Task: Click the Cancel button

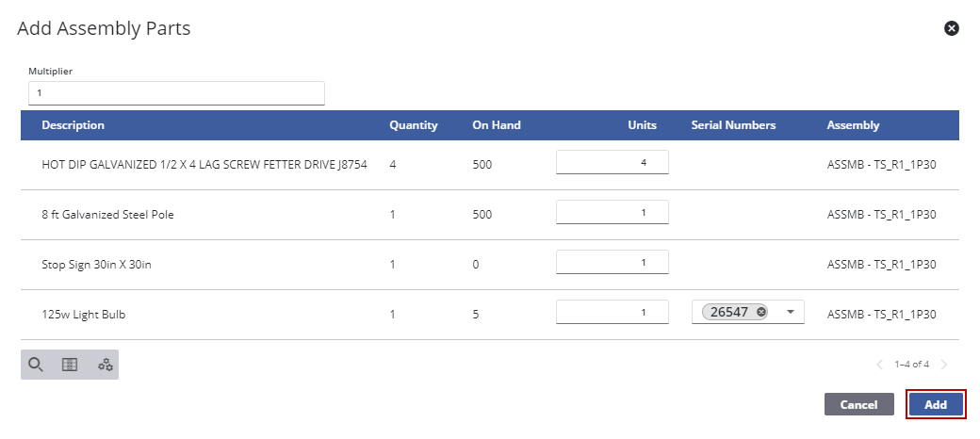Action: coord(858,404)
